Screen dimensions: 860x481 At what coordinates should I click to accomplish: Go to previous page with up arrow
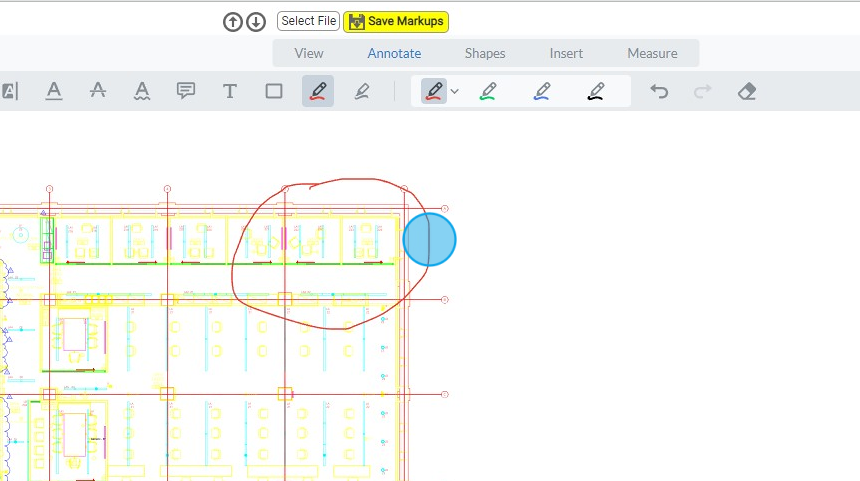pyautogui.click(x=233, y=22)
